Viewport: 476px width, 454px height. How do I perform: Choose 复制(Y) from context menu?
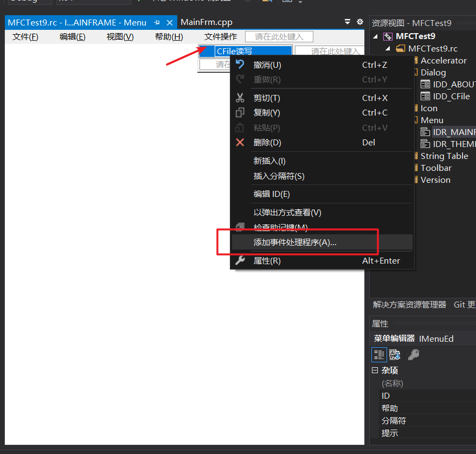tap(322, 113)
